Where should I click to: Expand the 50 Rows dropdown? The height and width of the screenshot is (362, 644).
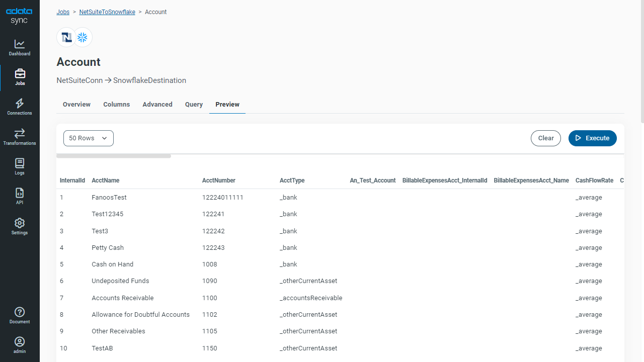pyautogui.click(x=89, y=138)
